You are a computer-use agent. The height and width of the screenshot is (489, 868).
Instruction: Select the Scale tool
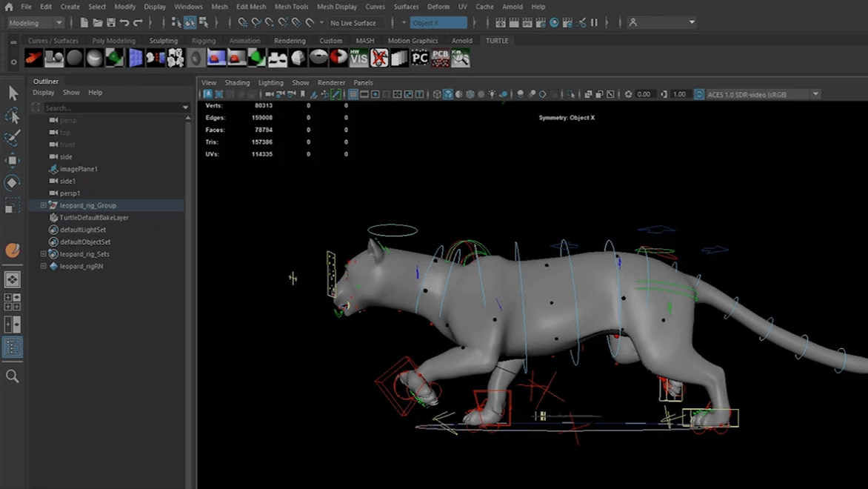(12, 205)
